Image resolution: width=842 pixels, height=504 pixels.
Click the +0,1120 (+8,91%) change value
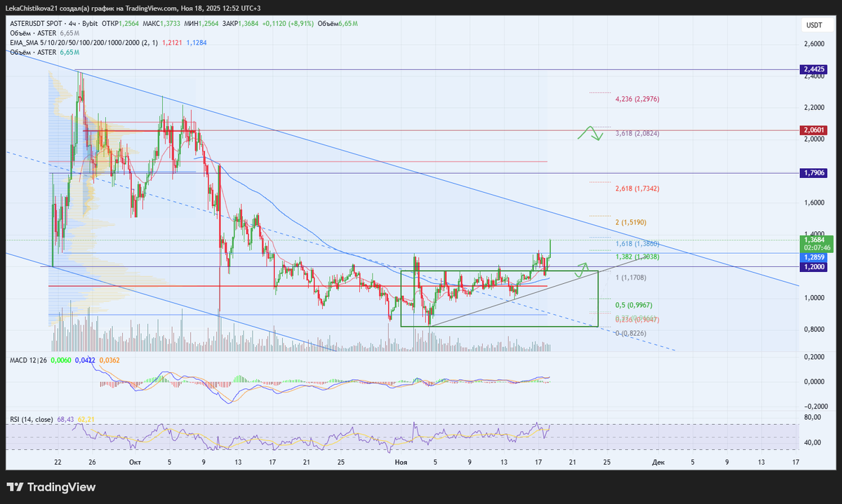click(288, 23)
